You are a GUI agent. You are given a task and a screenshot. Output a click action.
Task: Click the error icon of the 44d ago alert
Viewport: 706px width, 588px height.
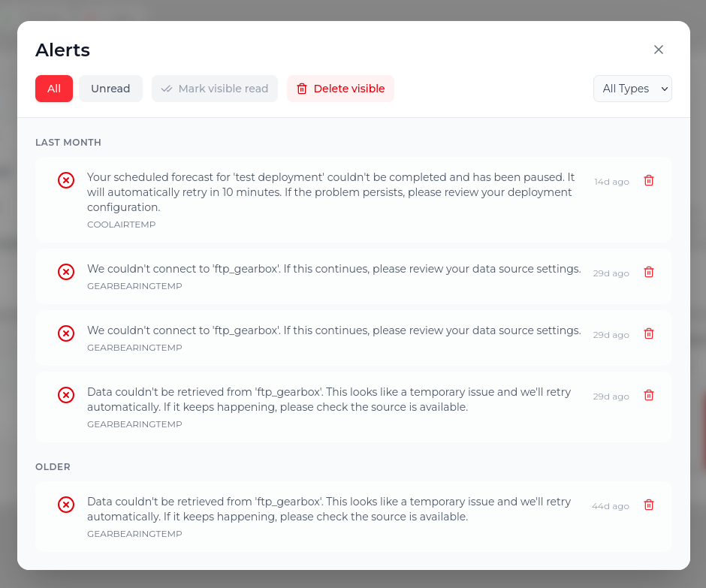66,505
